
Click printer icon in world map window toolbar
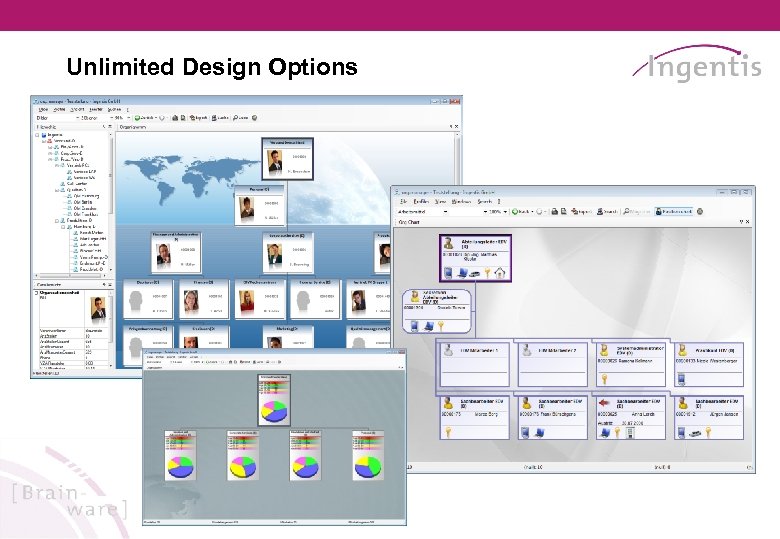coord(175,118)
